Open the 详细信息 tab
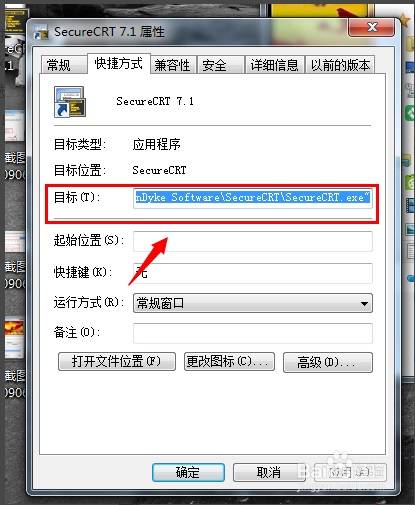This screenshot has height=505, width=415. point(274,64)
